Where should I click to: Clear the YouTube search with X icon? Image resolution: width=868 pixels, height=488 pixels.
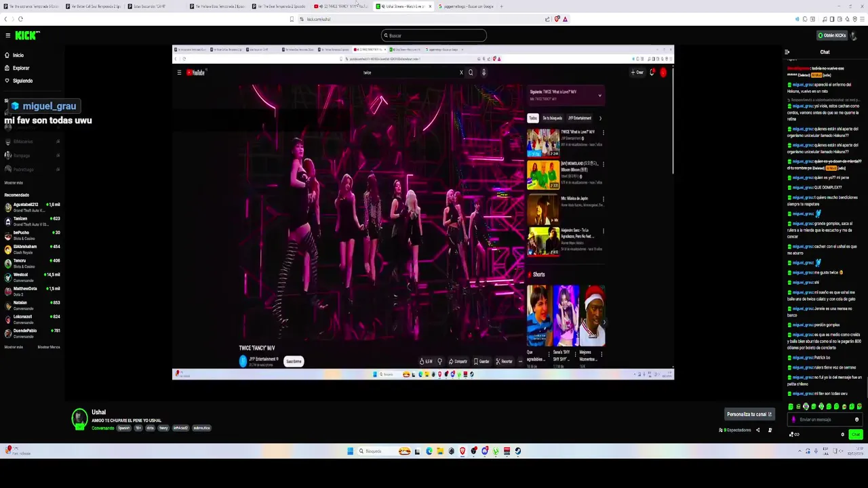tap(461, 73)
